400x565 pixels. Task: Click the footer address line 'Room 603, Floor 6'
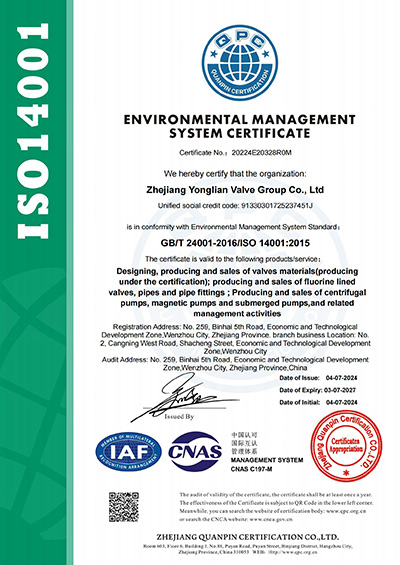click(248, 547)
